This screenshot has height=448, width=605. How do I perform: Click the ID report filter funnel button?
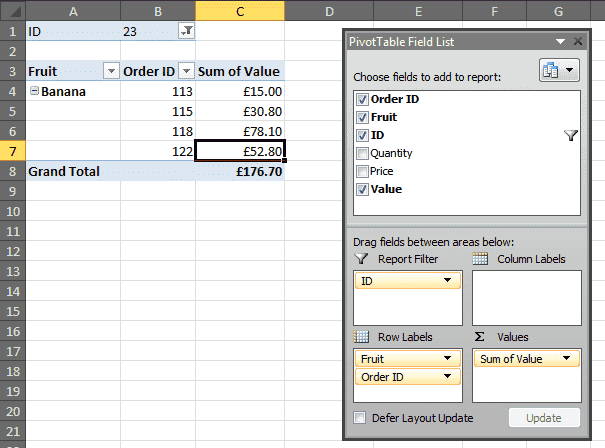(186, 31)
